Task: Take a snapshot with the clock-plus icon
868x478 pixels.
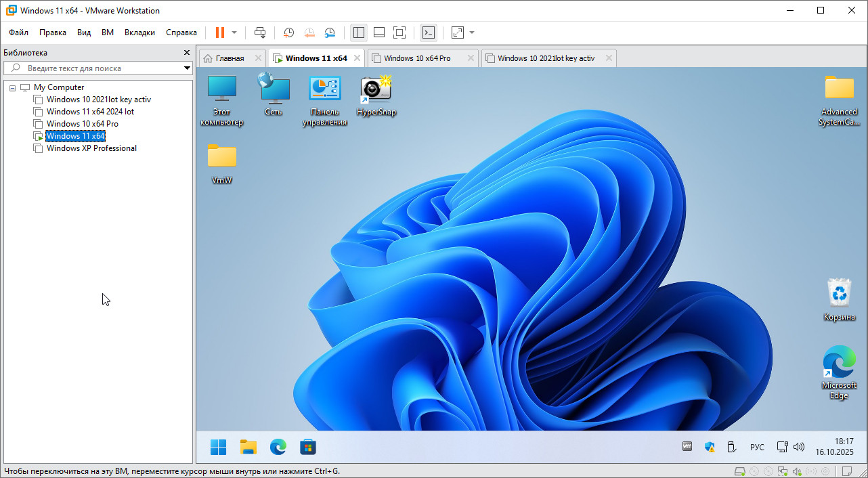Action: coord(288,32)
